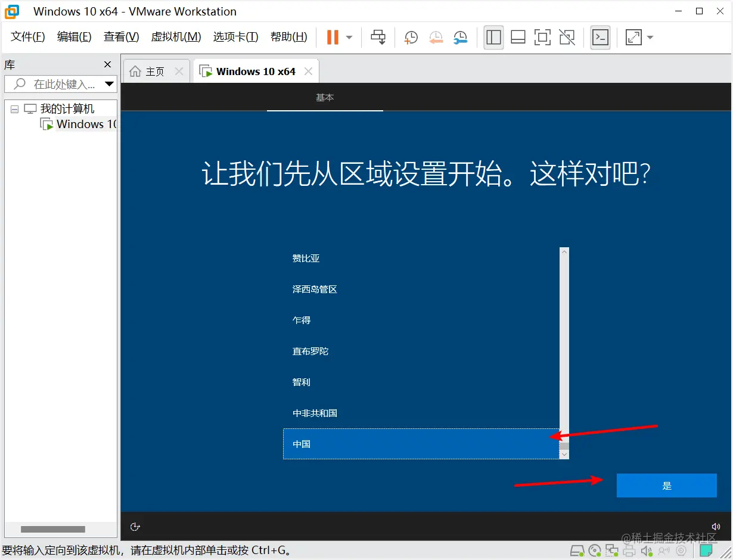Open the library search filter dropdown
This screenshot has height=560, width=733.
(x=110, y=84)
